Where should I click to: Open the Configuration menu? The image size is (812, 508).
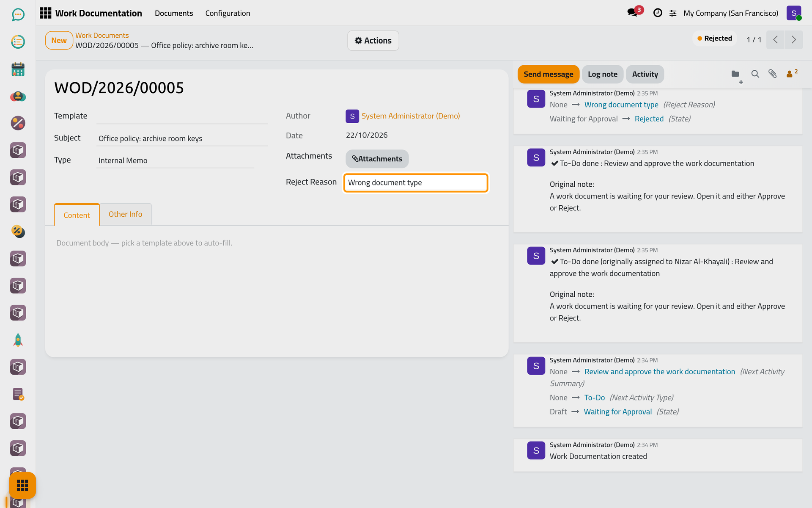tap(228, 13)
